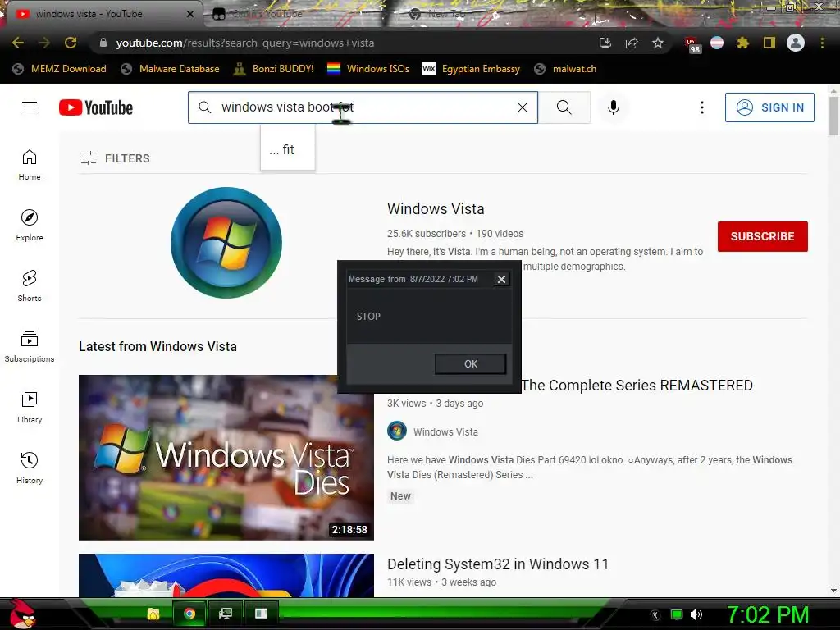Switch to the second YouTube browser tab

pos(300,14)
